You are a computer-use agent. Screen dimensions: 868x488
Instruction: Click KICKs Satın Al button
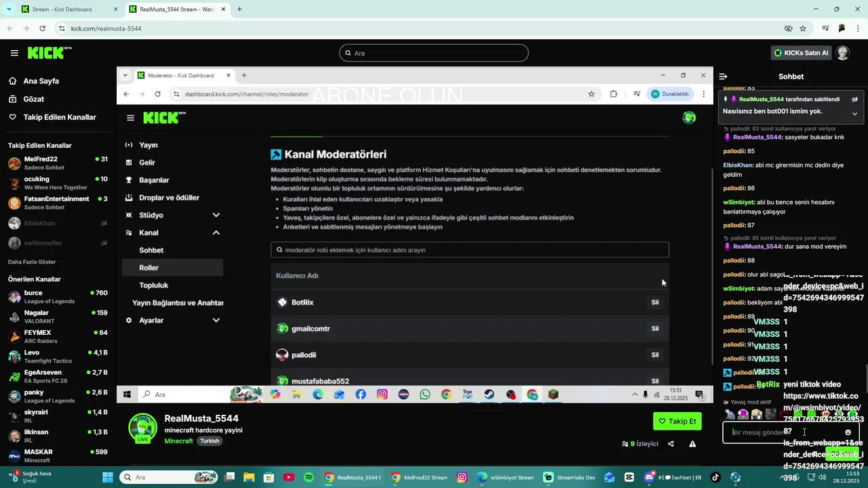(801, 53)
